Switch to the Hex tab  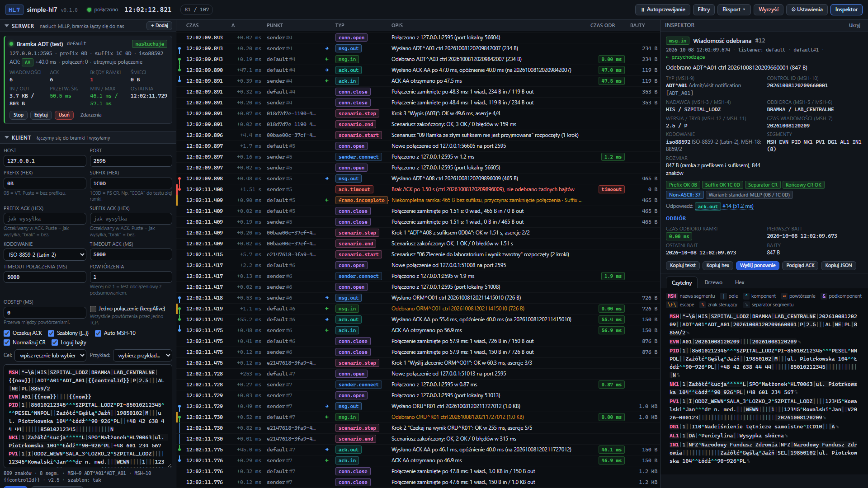point(740,282)
